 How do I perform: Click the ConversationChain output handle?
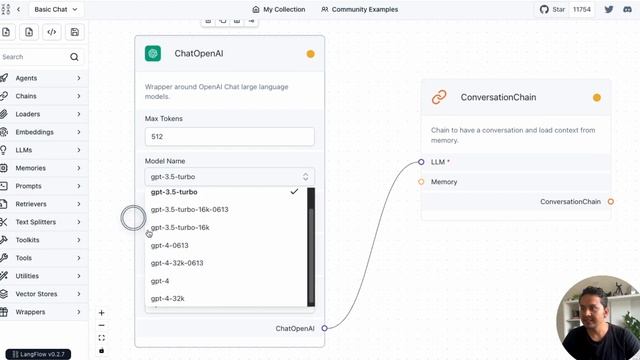coord(611,202)
